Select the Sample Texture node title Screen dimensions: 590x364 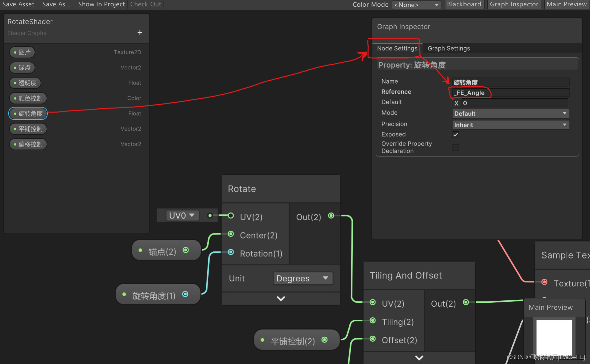point(565,255)
